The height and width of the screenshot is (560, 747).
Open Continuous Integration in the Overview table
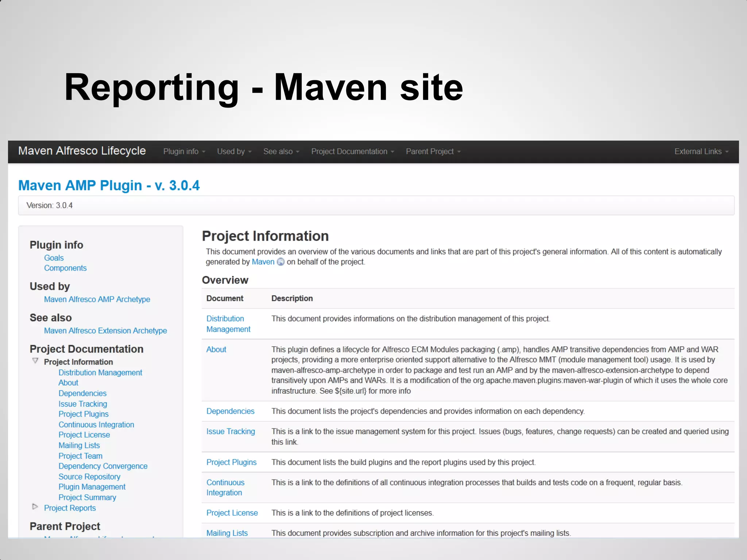click(225, 487)
